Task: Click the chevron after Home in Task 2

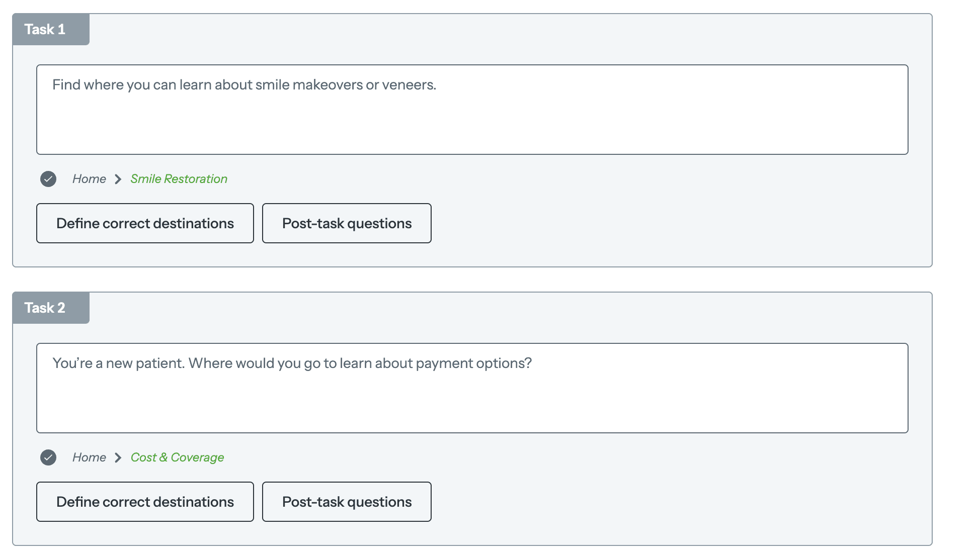Action: coord(118,457)
